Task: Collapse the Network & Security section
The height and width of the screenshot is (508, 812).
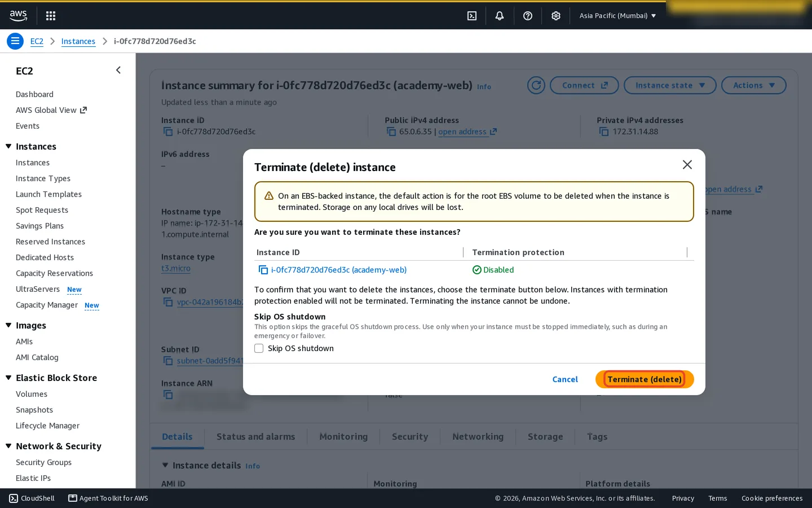Action: [8, 446]
